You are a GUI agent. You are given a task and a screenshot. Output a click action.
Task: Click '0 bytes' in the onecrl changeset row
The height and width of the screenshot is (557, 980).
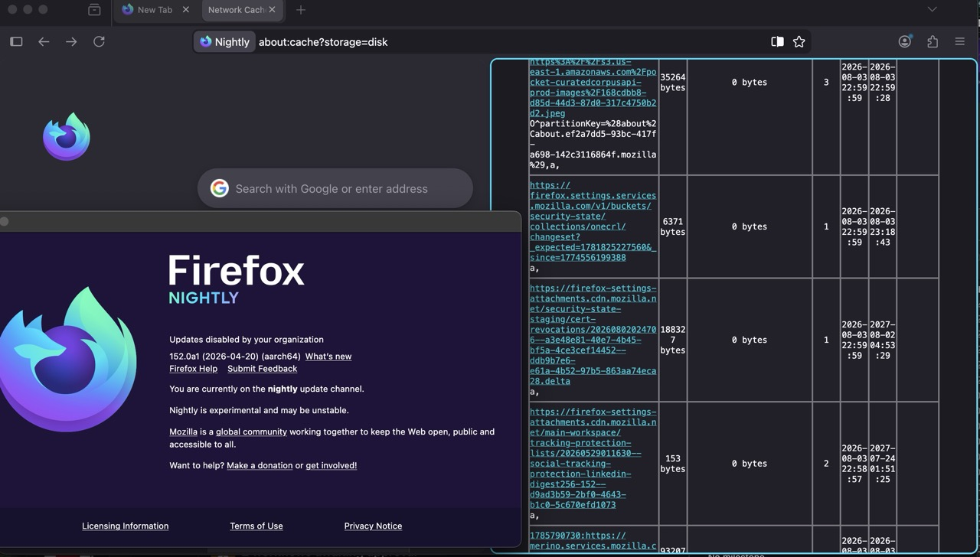(x=749, y=226)
